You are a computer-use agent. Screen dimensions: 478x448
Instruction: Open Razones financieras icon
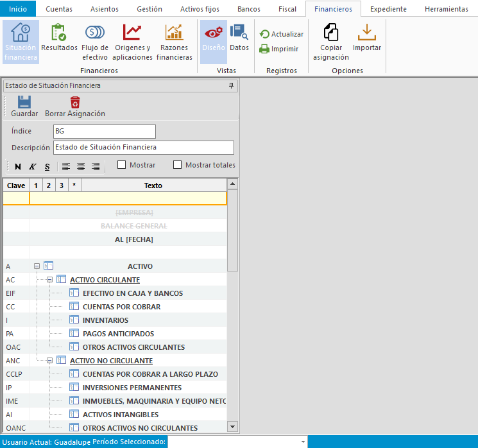click(175, 42)
